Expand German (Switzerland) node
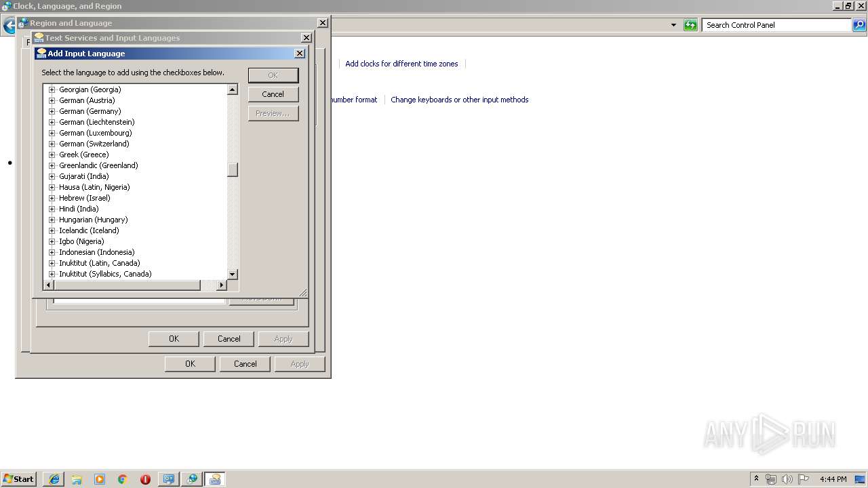The width and height of the screenshot is (868, 488). coord(52,144)
